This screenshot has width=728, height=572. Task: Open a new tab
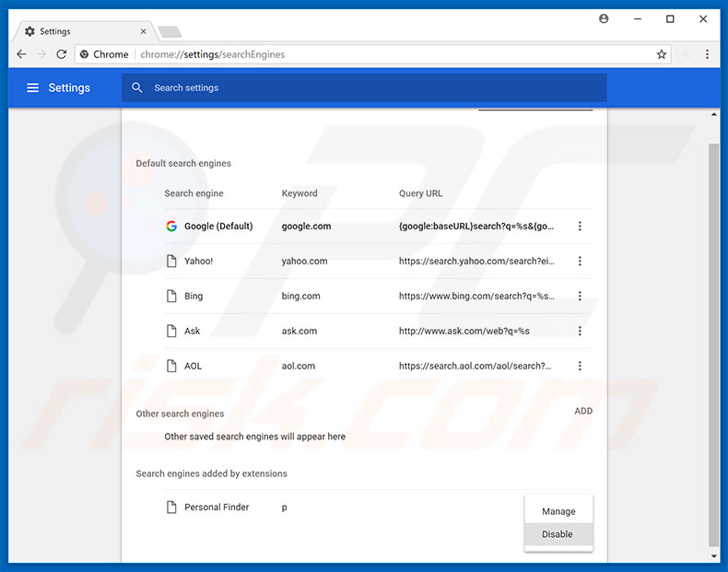pyautogui.click(x=170, y=32)
